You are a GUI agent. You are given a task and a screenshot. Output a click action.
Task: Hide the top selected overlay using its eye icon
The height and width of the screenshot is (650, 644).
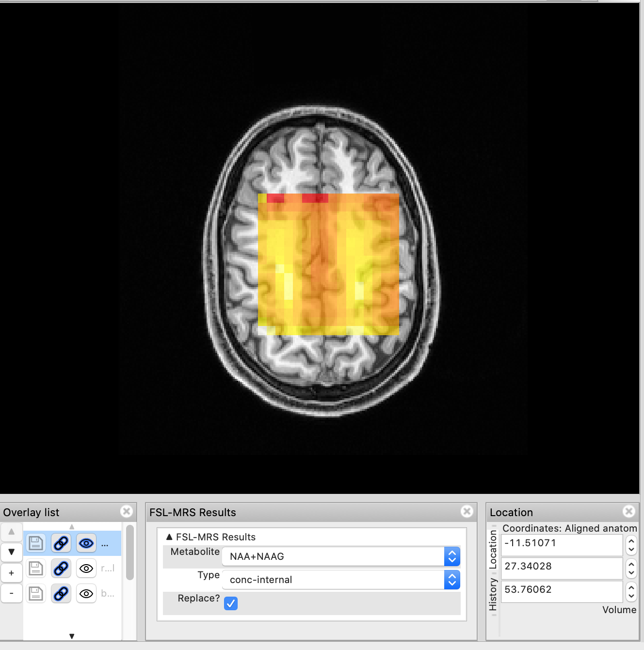[x=86, y=543]
